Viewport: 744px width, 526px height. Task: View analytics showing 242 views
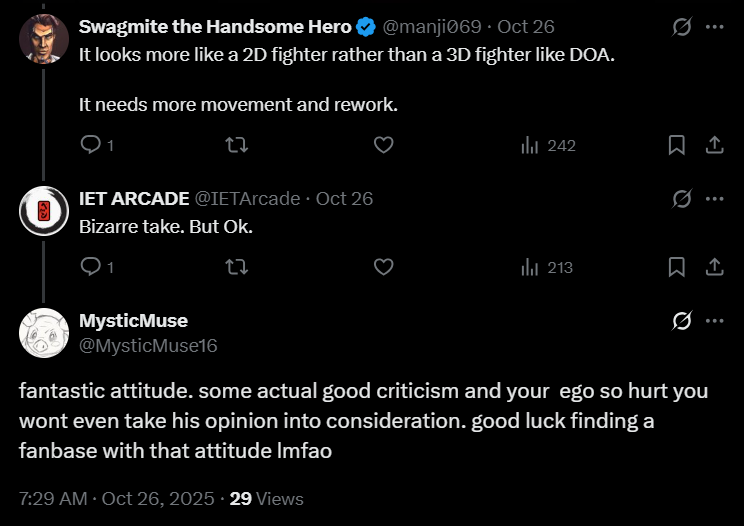tap(548, 146)
